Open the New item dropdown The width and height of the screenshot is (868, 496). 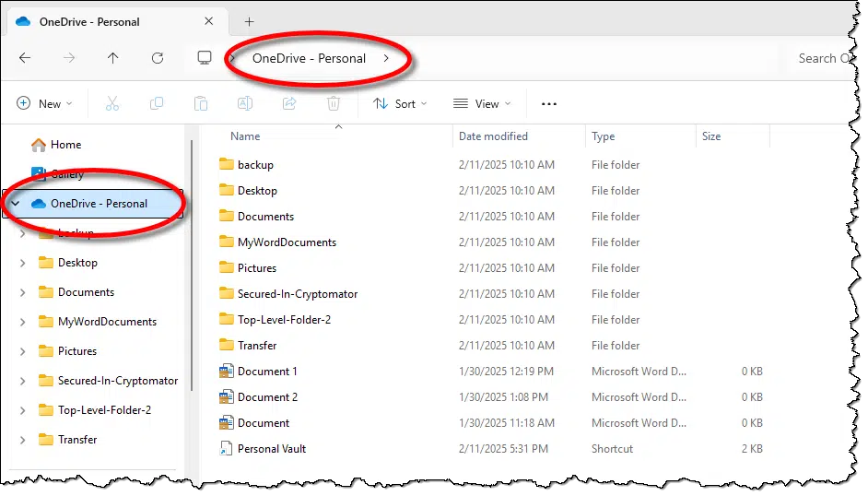pyautogui.click(x=44, y=104)
